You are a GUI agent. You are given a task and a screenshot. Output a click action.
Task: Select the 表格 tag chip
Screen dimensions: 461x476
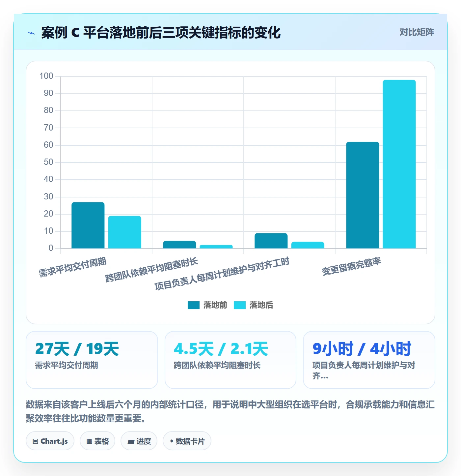click(97, 441)
